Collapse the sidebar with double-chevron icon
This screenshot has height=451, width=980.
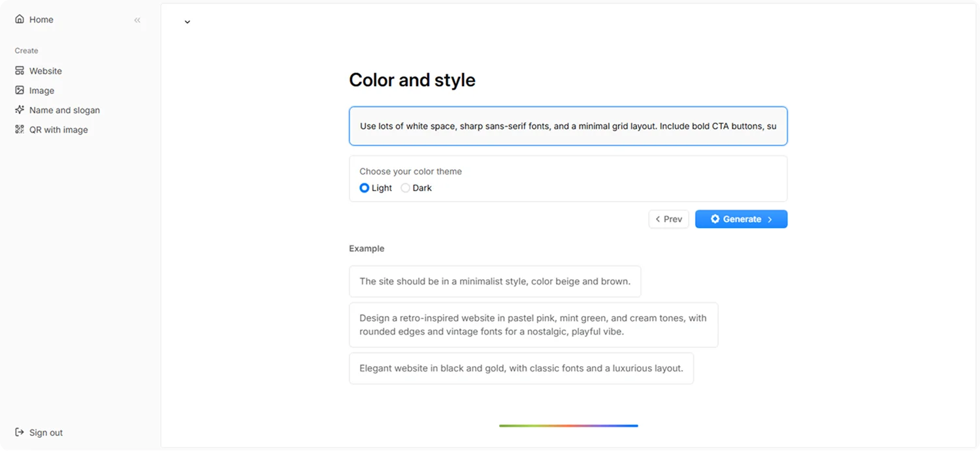[x=137, y=20]
